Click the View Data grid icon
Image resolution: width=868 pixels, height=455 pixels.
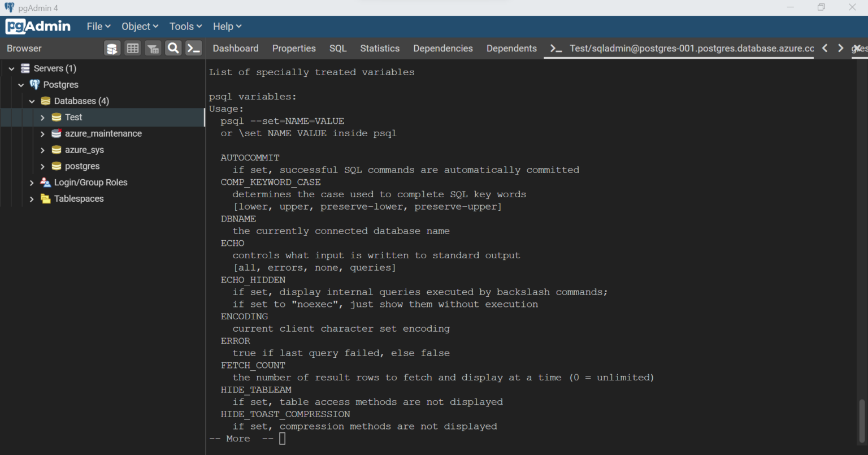point(133,48)
